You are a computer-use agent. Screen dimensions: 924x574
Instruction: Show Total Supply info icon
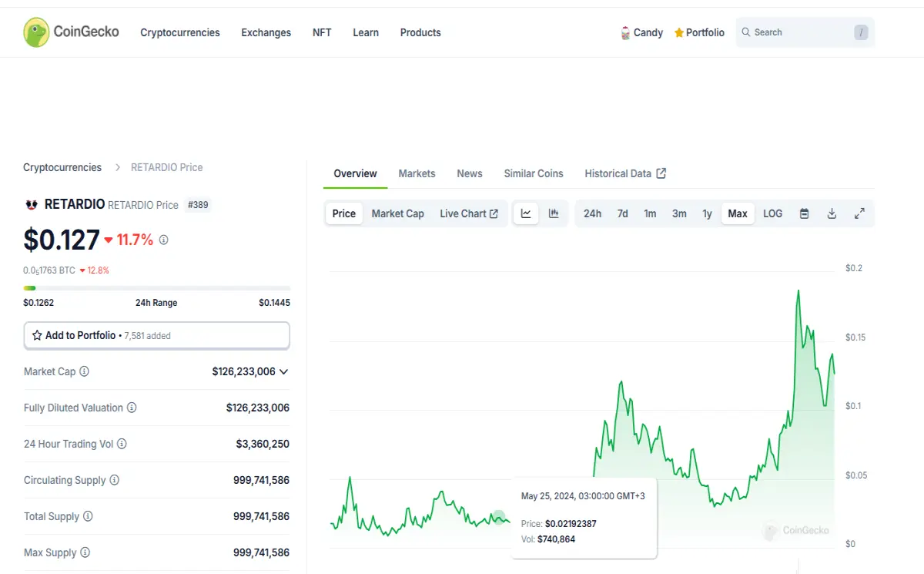coord(88,516)
